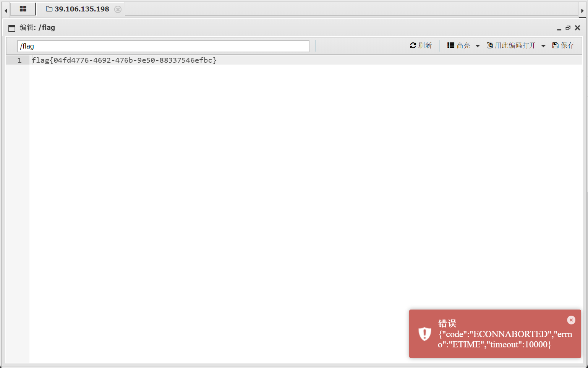Image resolution: width=588 pixels, height=368 pixels.
Task: Click the /flag path input field
Action: coord(163,46)
